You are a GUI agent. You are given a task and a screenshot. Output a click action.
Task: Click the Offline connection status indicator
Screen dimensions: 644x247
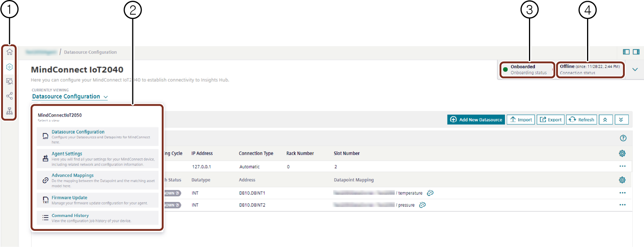pyautogui.click(x=590, y=70)
